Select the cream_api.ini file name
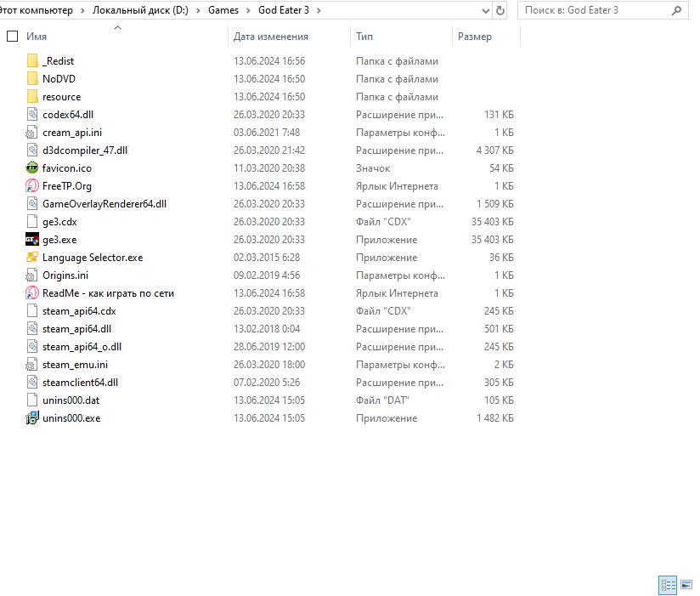This screenshot has width=700, height=596. click(x=72, y=133)
